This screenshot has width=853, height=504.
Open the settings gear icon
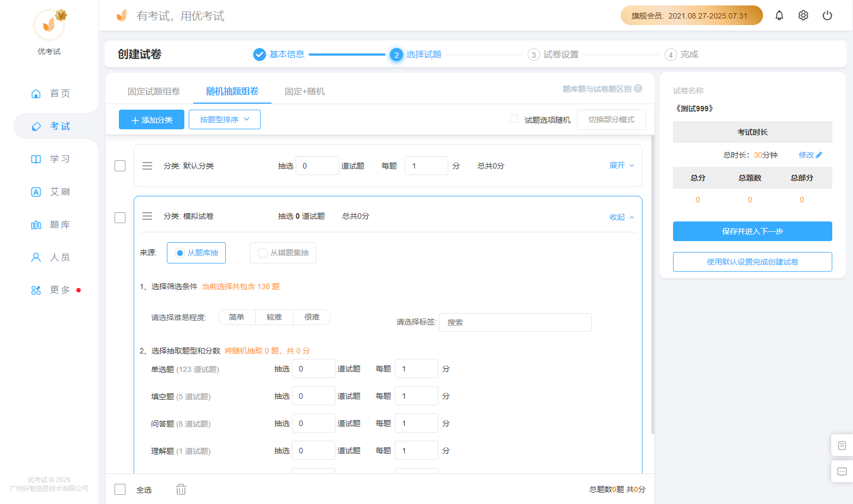[x=803, y=15]
